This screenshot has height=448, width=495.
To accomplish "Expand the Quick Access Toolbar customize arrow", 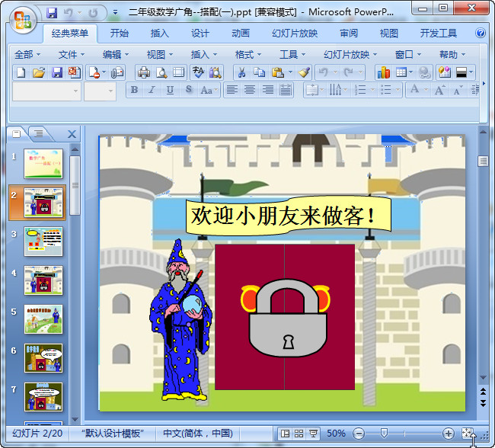I will pos(116,13).
